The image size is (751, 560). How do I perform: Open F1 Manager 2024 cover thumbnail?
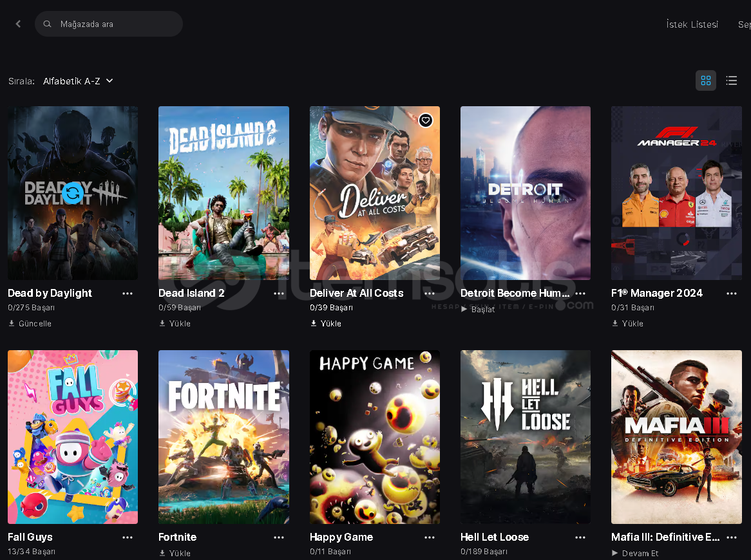click(x=676, y=193)
